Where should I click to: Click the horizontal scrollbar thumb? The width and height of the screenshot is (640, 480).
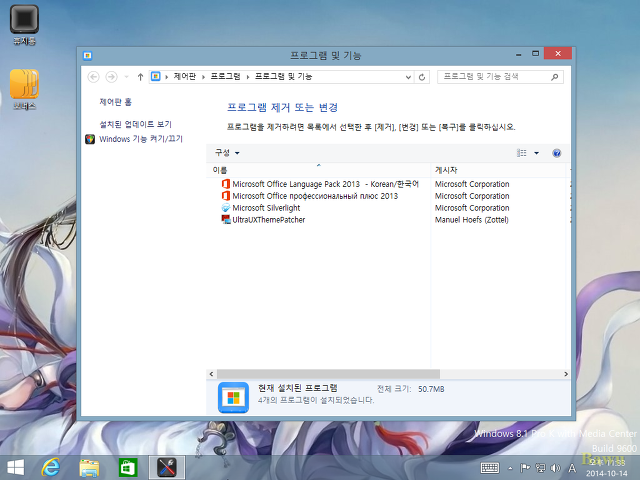329,374
